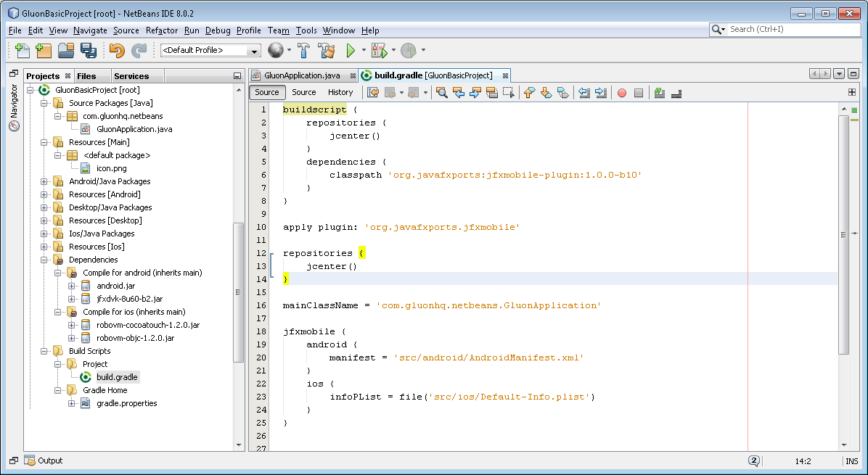The image size is (868, 475).
Task: Comment the current line using the toolbar icon
Action: [659, 92]
